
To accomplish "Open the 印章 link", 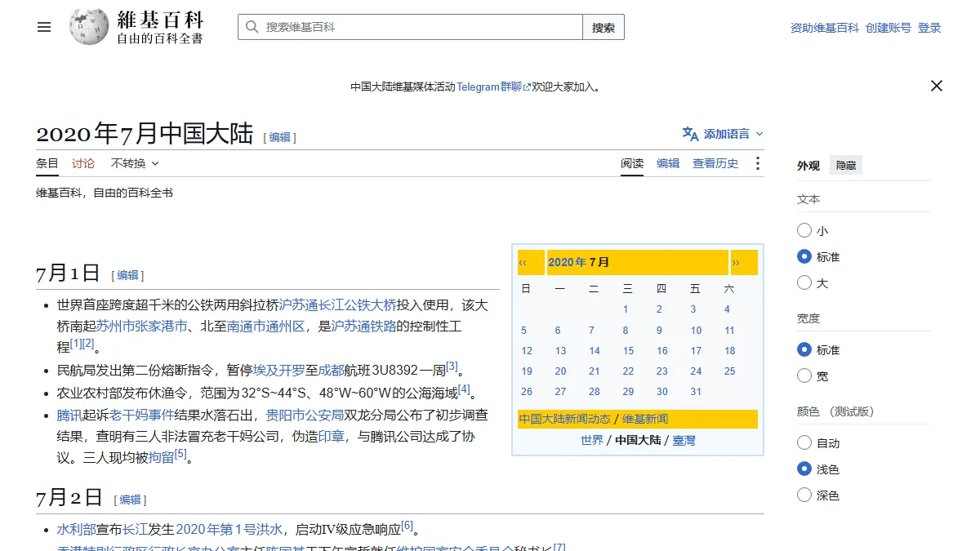I will click(x=331, y=436).
